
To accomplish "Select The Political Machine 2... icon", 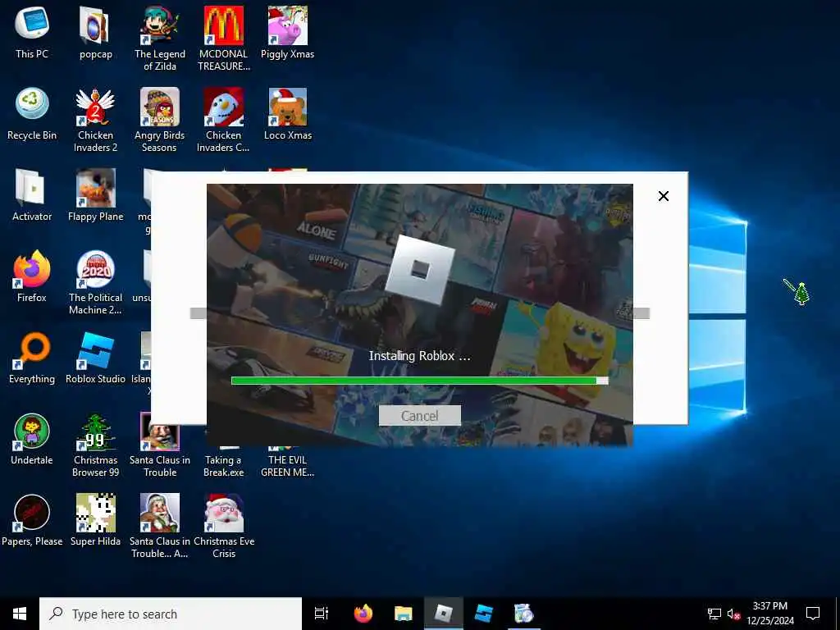I will [x=95, y=283].
